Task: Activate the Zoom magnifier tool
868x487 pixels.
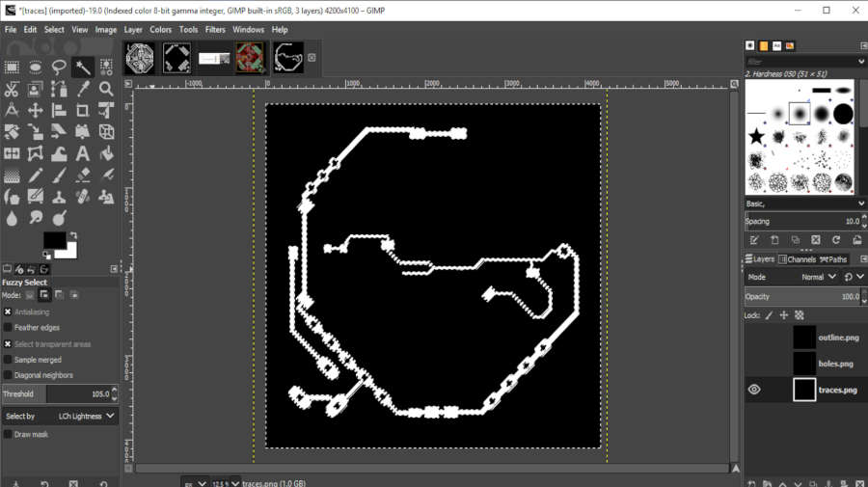Action: (106, 89)
